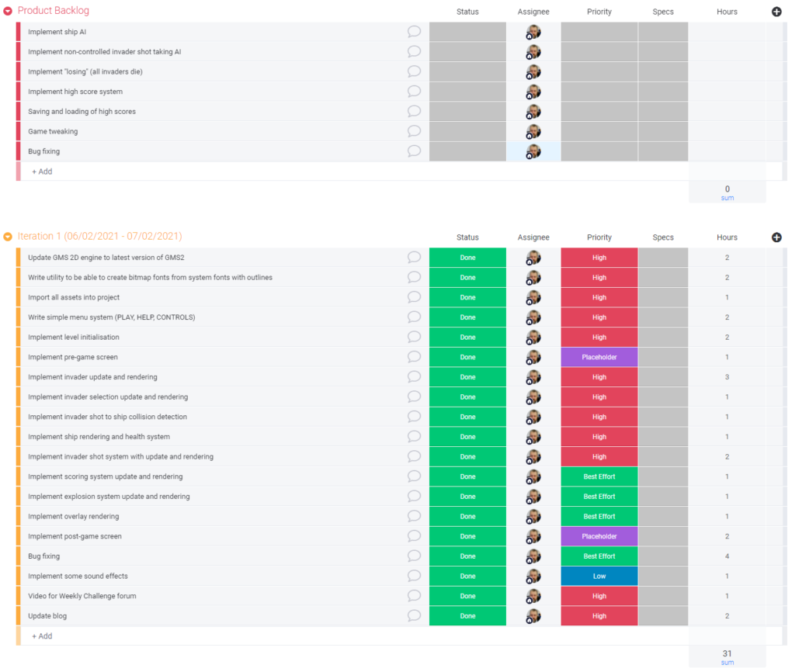The image size is (795, 672).
Task: Set status for Implement high score system
Action: click(467, 92)
